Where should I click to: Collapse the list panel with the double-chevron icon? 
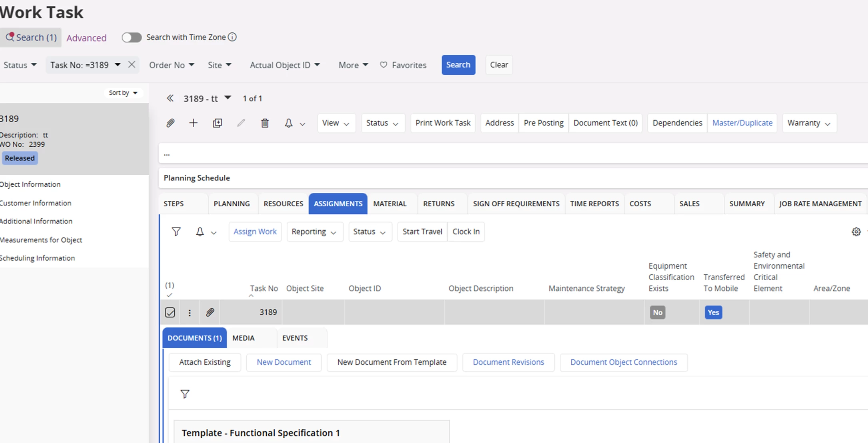point(170,98)
